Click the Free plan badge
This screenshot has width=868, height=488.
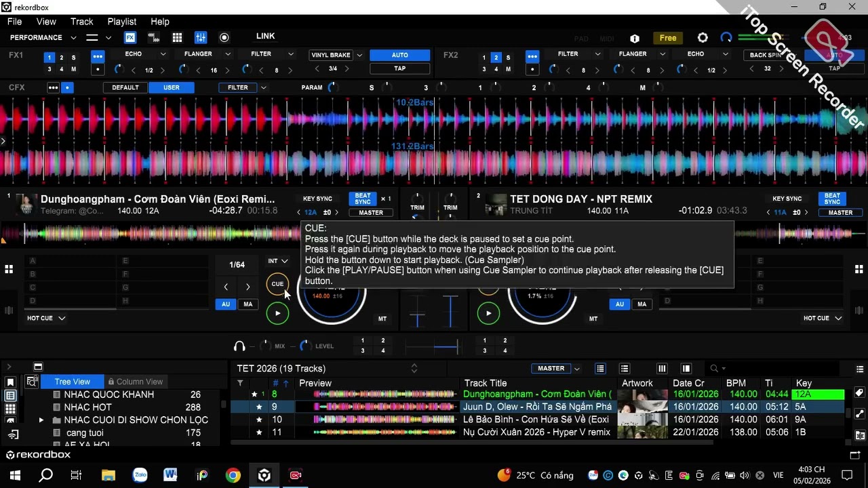point(668,38)
